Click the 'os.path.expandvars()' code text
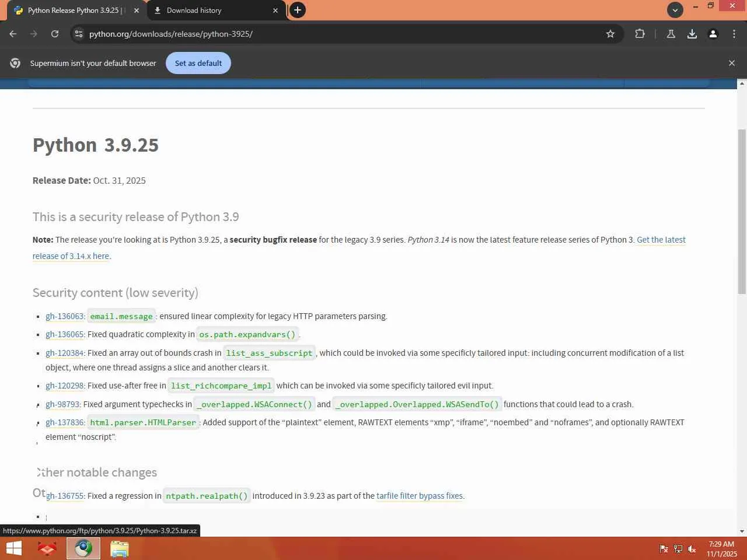The image size is (747, 560). [x=247, y=334]
